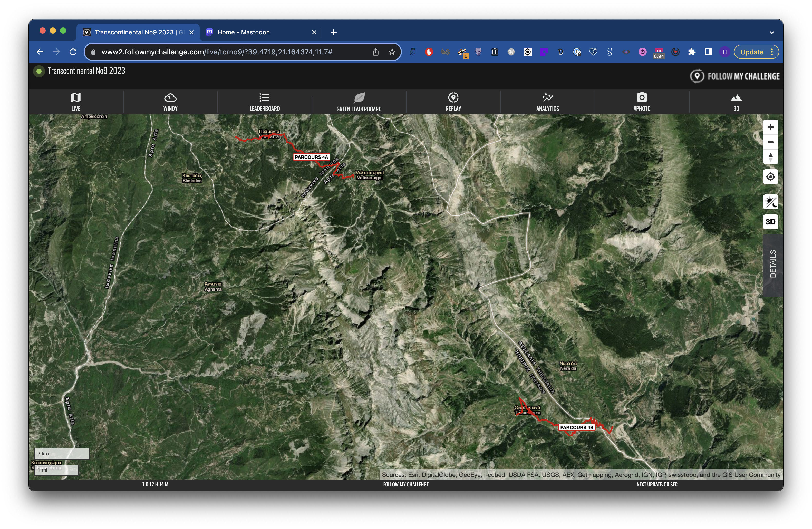The width and height of the screenshot is (812, 529).
Task: Locate my position on the map
Action: (x=770, y=177)
